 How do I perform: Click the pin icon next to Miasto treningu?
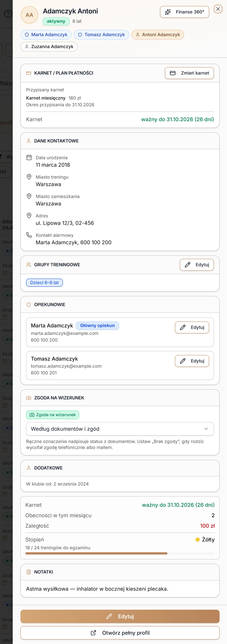tap(29, 177)
